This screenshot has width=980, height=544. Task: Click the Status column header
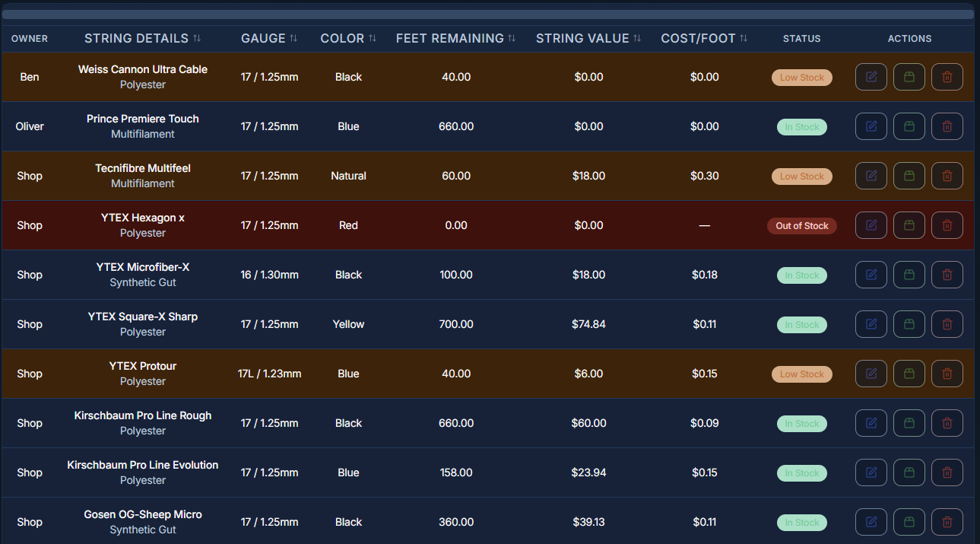point(802,39)
